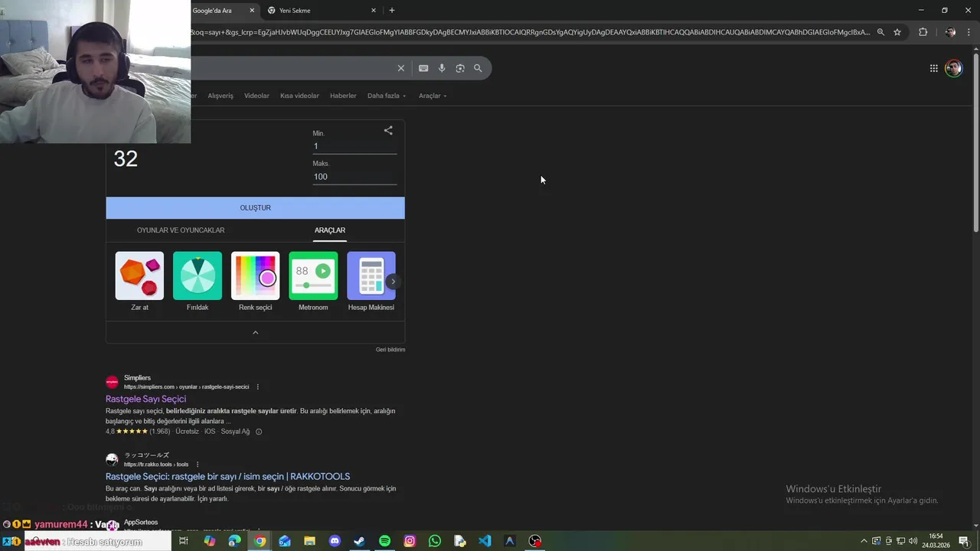Open the Simpliers rating info icon
Image resolution: width=980 pixels, height=551 pixels.
[x=259, y=432]
